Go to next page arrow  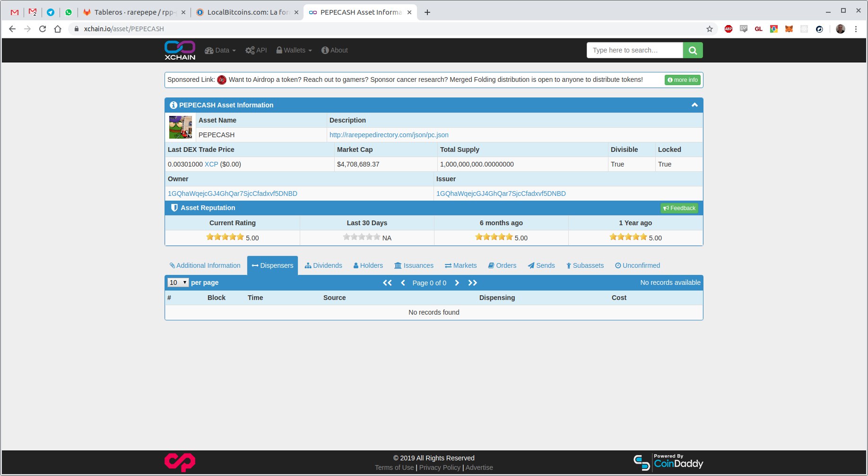pos(457,283)
